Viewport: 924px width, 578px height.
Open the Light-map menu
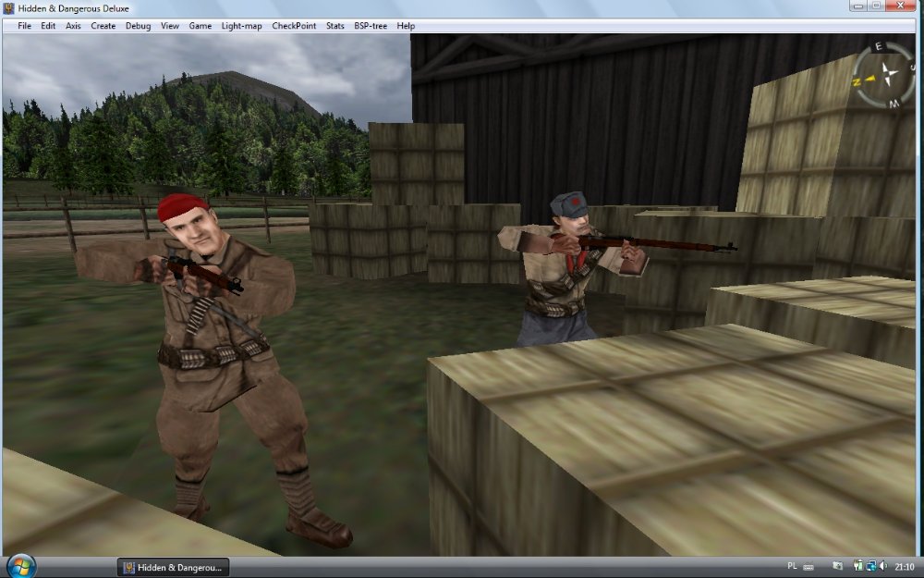click(241, 26)
